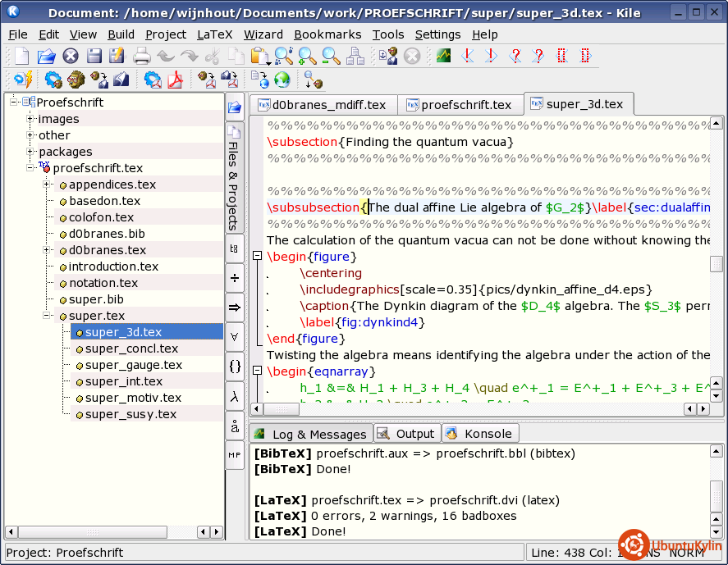
Task: Fold the \begin{eqnarray} code block
Action: coord(257,371)
